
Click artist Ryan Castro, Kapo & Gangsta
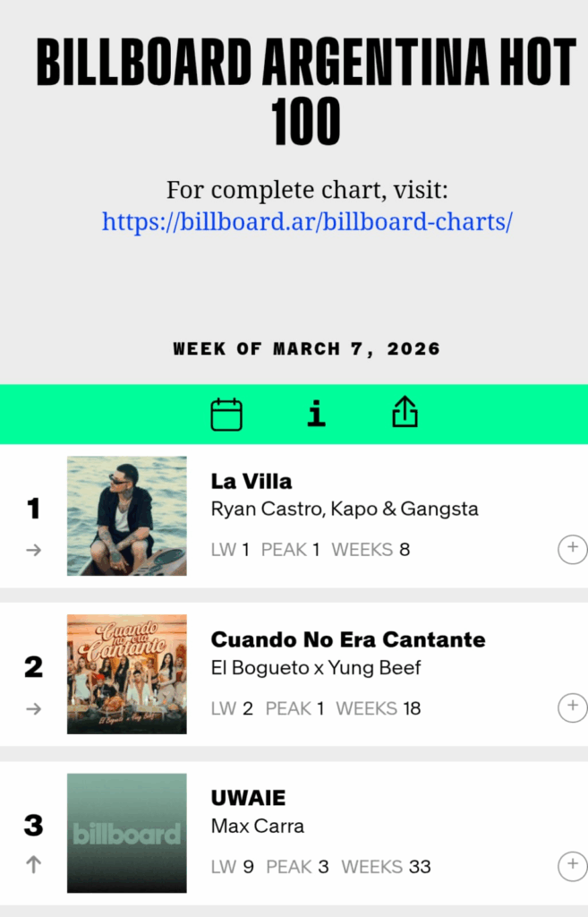click(x=345, y=509)
